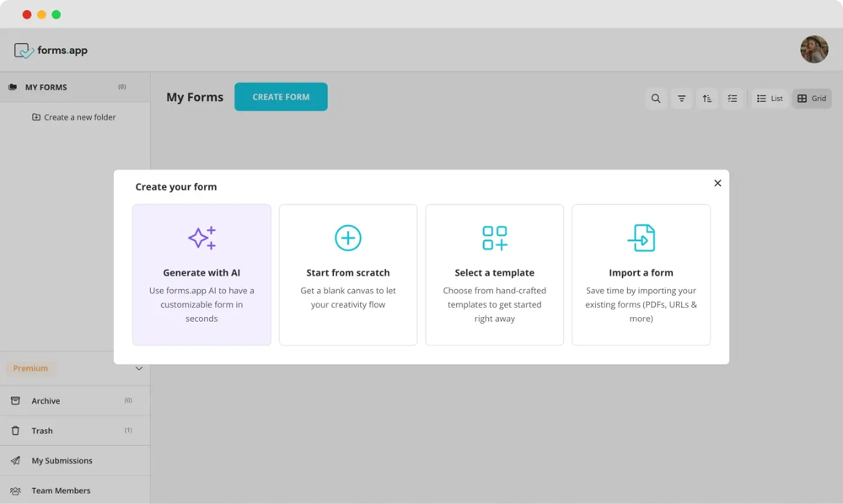Open the user profile avatar menu

click(813, 50)
